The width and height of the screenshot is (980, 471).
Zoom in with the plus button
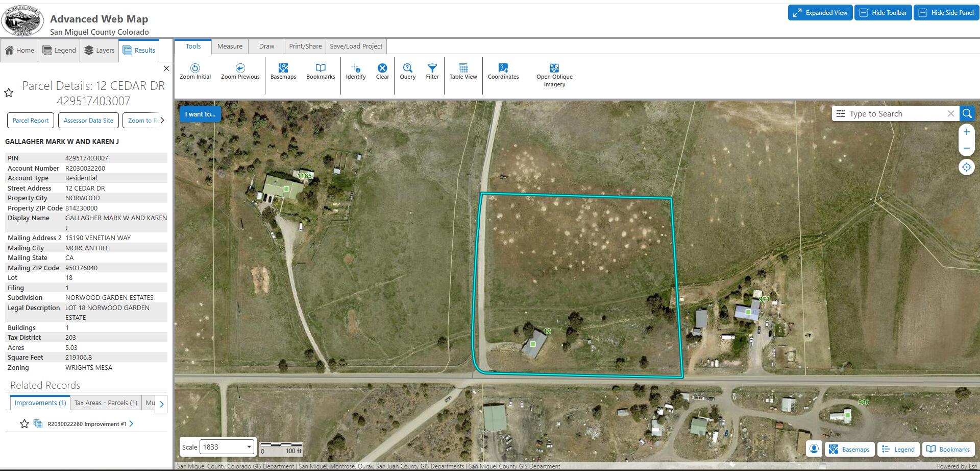click(x=966, y=132)
